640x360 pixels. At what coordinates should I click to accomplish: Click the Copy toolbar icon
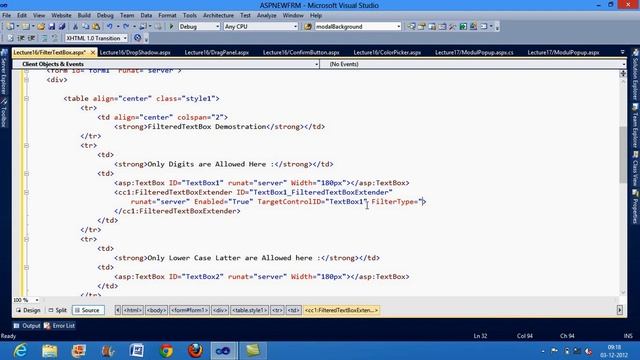[86, 27]
